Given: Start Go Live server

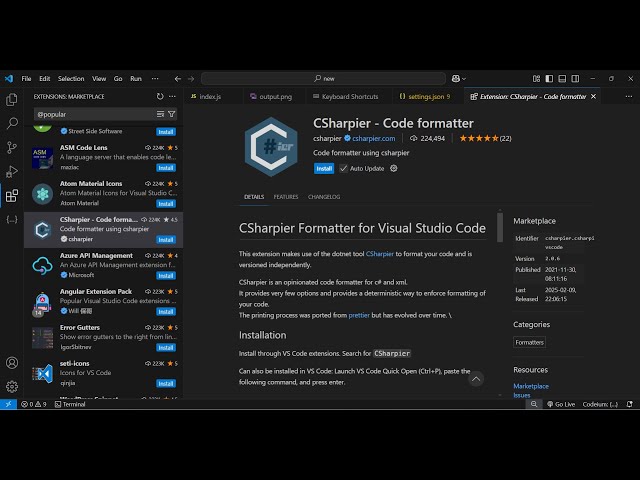Looking at the screenshot, I should pos(561,404).
